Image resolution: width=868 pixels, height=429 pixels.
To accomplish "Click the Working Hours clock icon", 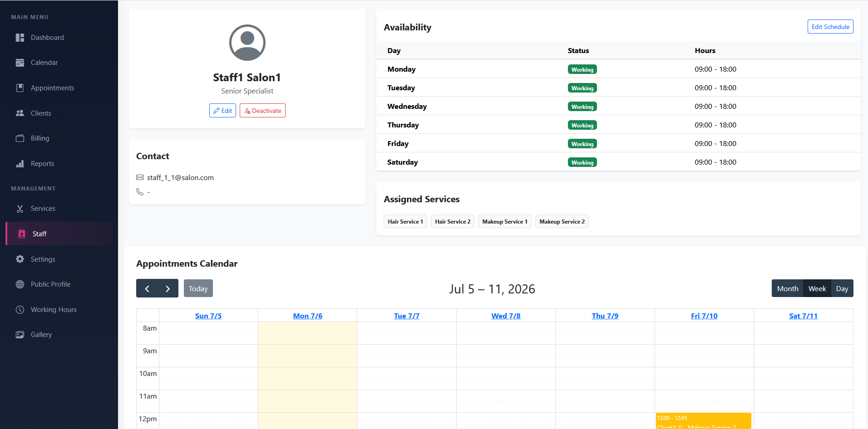I will click(20, 310).
